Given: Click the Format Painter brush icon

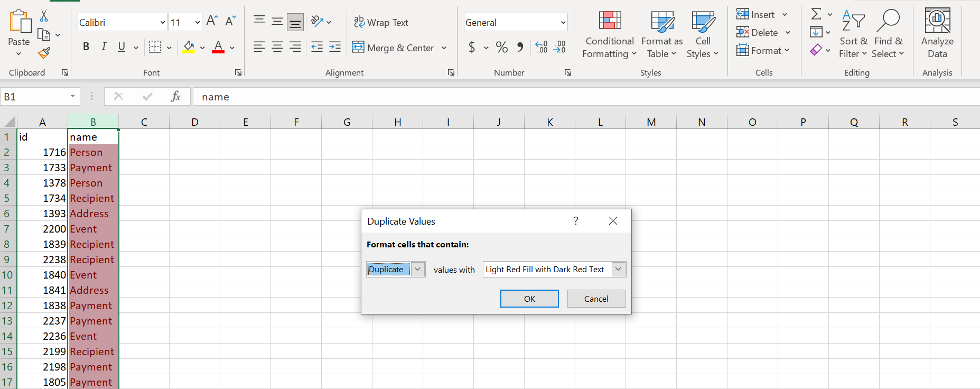Looking at the screenshot, I should 44,53.
